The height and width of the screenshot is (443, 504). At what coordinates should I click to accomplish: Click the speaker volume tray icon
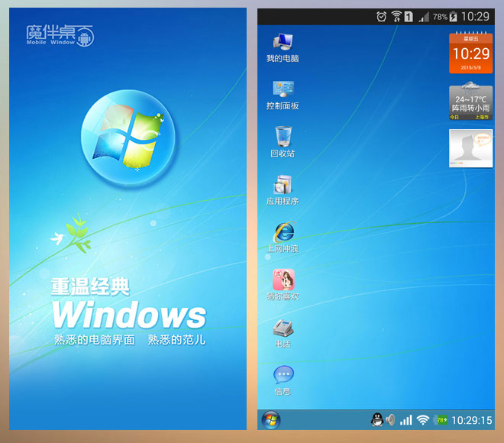[x=390, y=420]
